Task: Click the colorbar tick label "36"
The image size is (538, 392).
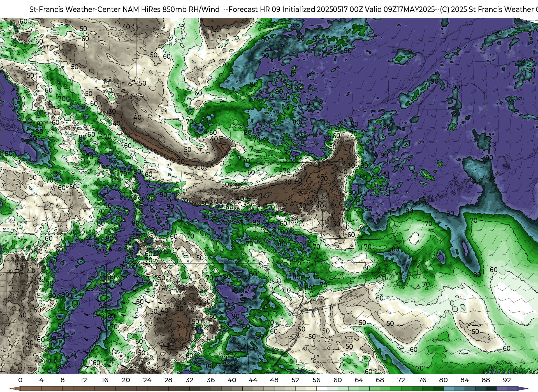Action: (x=211, y=380)
